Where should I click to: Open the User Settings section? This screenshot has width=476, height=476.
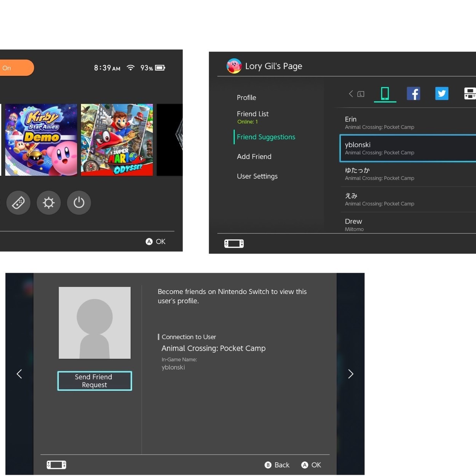coord(257,176)
